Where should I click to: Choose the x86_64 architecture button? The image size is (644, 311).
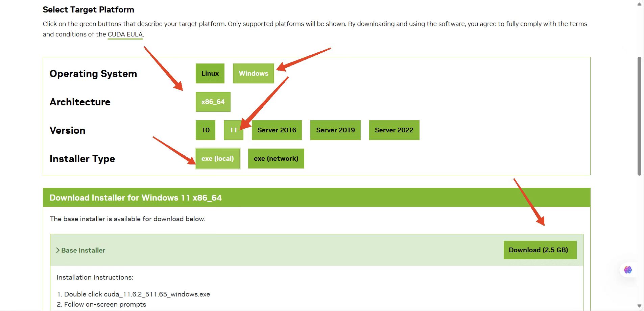[213, 102]
